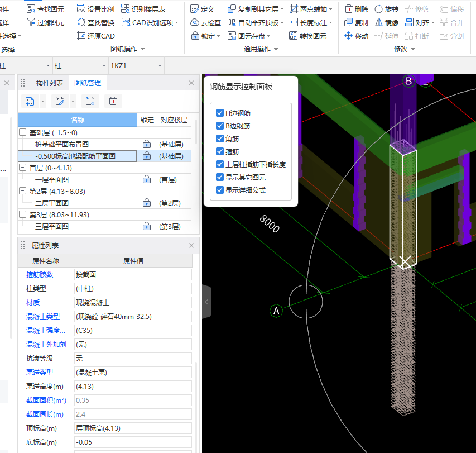The image size is (476, 453).
Task: Click the refresh drawing icon in 图纸管理
Action: coord(90,101)
